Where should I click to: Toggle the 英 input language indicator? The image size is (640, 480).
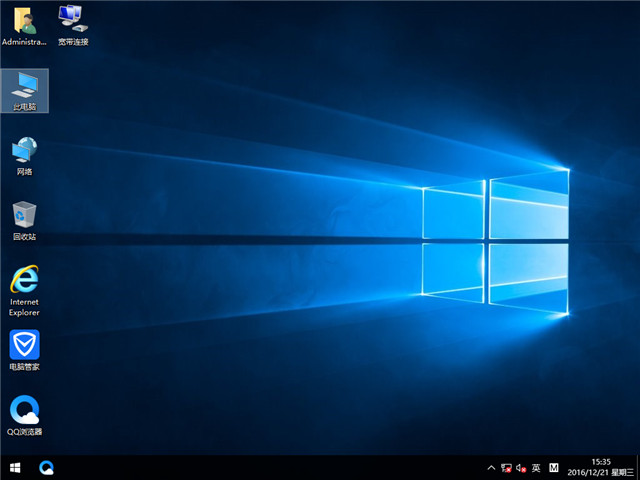tap(536, 467)
